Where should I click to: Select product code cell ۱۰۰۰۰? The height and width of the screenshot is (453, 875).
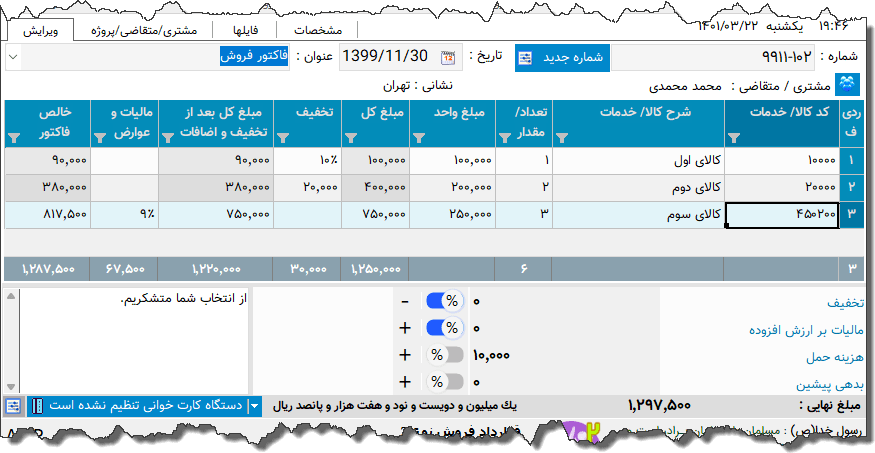(782, 161)
